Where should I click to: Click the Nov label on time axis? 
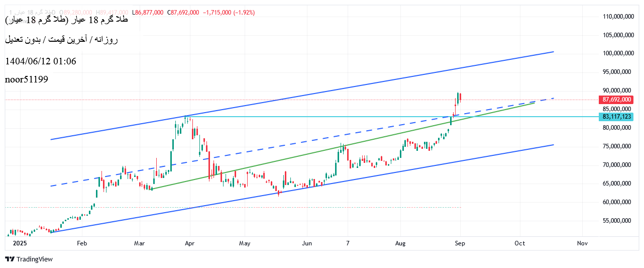pyautogui.click(x=582, y=243)
